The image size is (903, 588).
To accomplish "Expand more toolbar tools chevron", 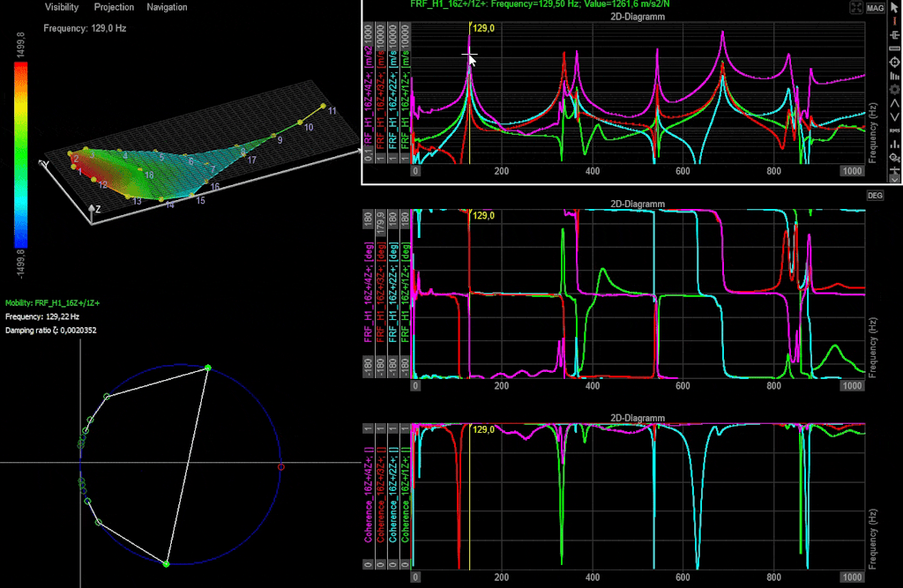I will point(894,179).
